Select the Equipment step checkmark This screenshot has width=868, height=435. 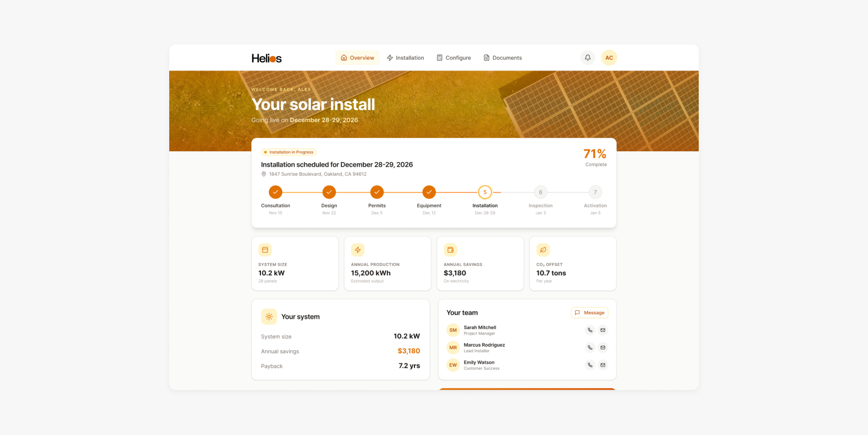(x=429, y=192)
